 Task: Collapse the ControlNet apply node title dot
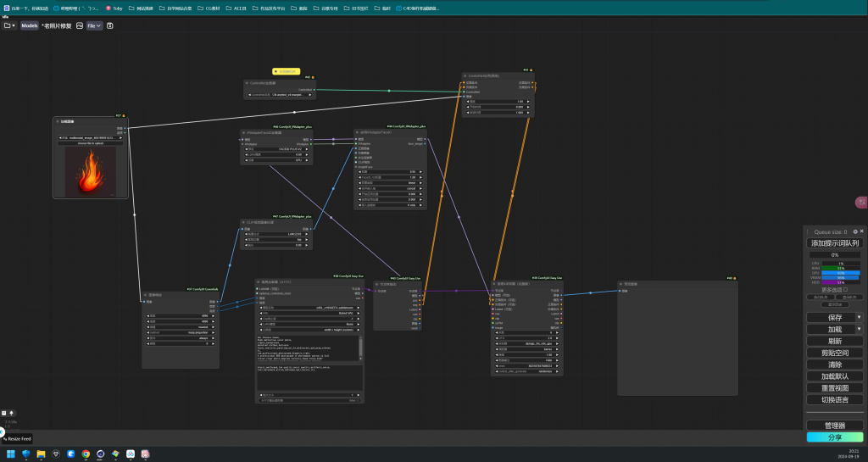(465, 75)
